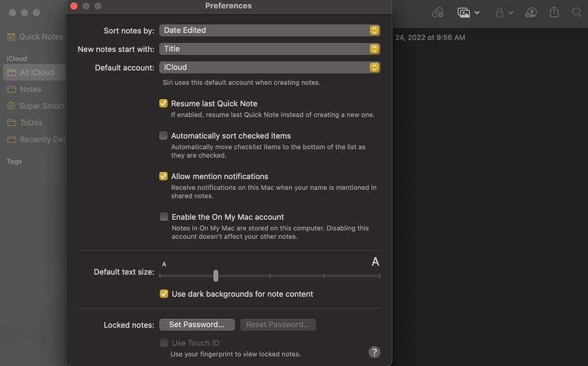Enable Automatically sort checked items
This screenshot has height=366, width=588.
163,136
